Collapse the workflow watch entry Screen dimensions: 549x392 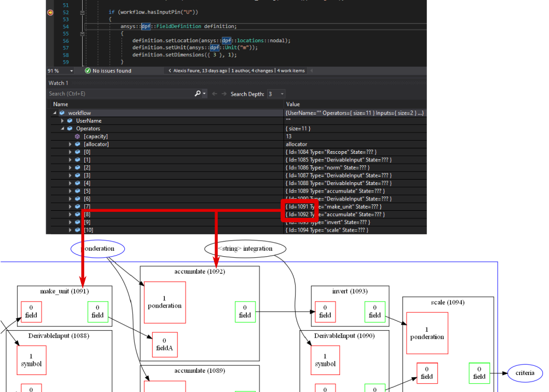pyautogui.click(x=55, y=113)
